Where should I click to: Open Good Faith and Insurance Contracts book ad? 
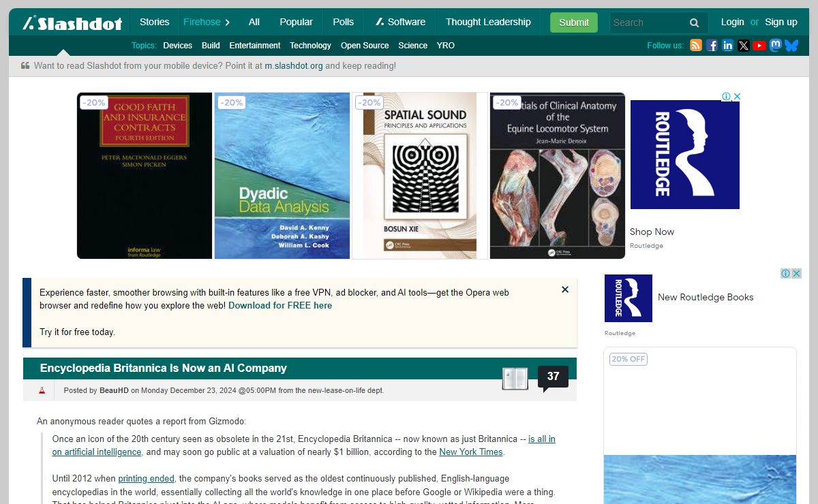point(145,176)
